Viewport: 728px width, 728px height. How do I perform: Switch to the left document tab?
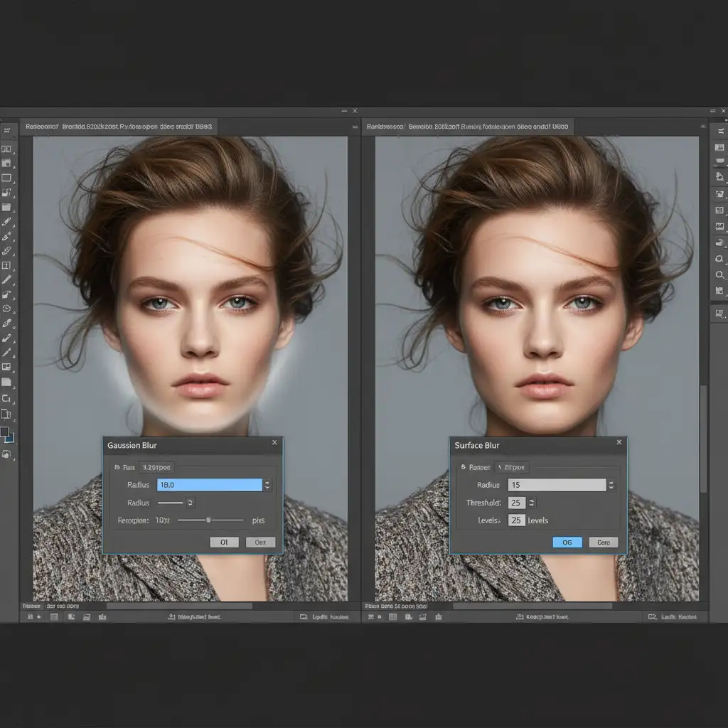(x=119, y=127)
